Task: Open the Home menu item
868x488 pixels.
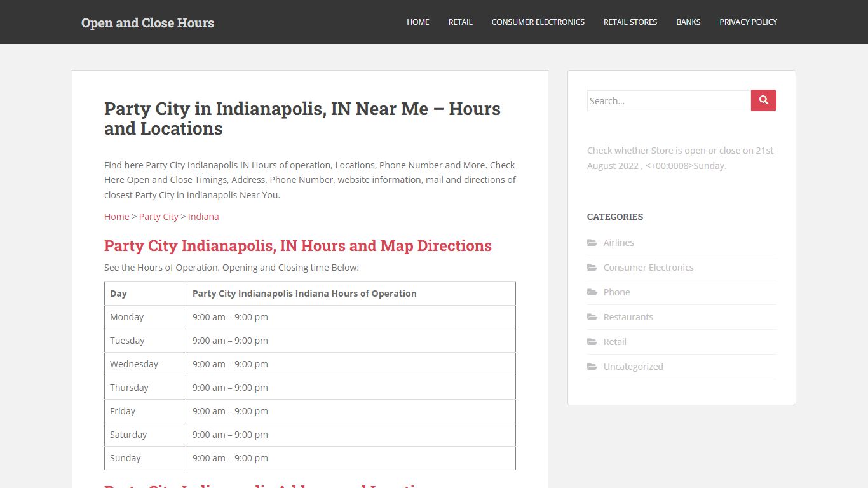Action: point(418,22)
